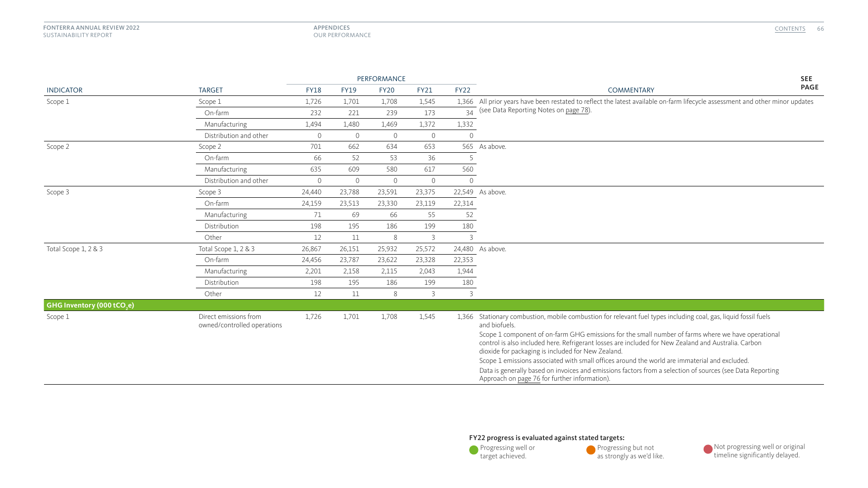The image size is (868, 488).
Task: Click the On-farm FY22 value 22,353
Action: (463, 260)
